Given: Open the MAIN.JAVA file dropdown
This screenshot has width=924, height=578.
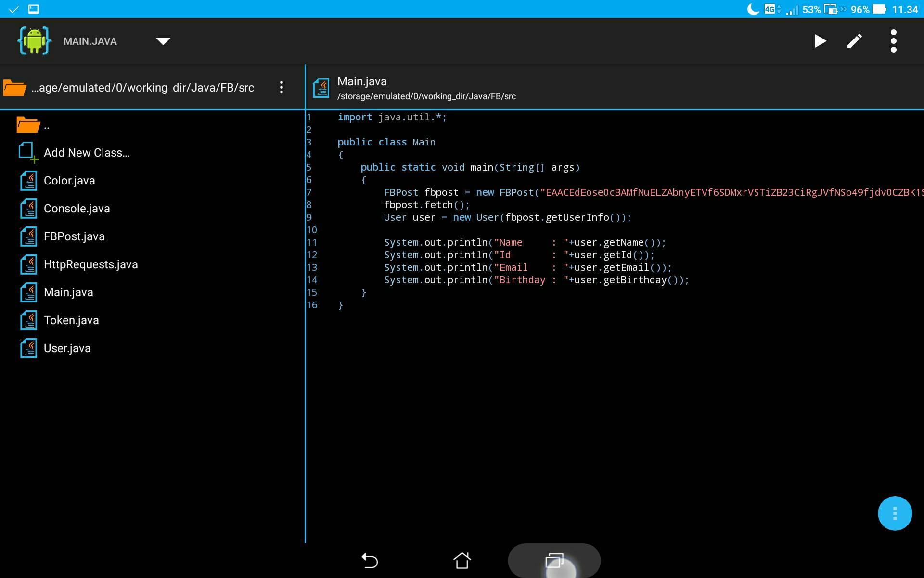Looking at the screenshot, I should pyautogui.click(x=163, y=41).
